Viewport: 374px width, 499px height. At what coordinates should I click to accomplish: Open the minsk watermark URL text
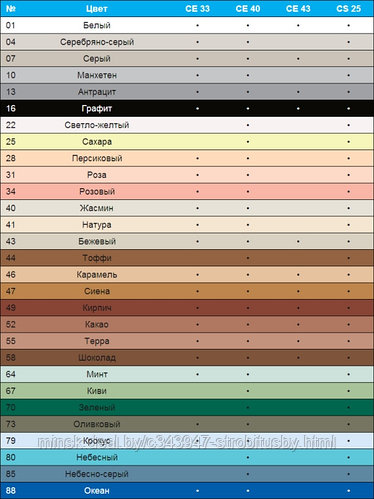[x=187, y=442]
